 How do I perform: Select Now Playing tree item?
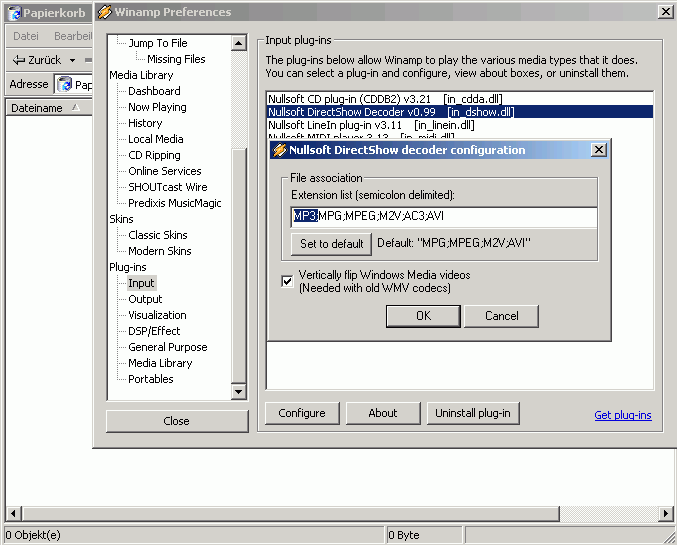coord(157,107)
